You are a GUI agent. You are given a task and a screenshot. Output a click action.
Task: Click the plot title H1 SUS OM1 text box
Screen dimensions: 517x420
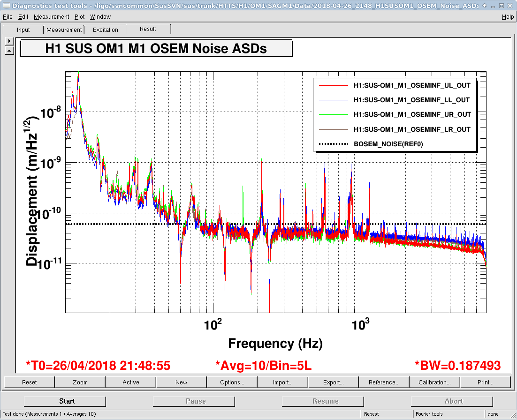[x=156, y=48]
